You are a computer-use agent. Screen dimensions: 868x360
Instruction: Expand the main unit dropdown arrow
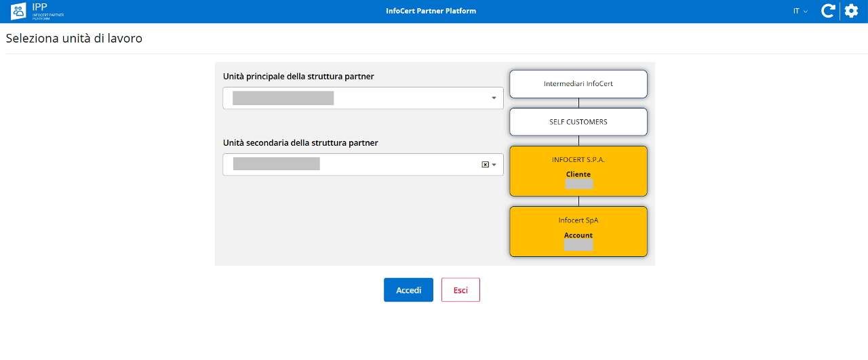tap(494, 98)
